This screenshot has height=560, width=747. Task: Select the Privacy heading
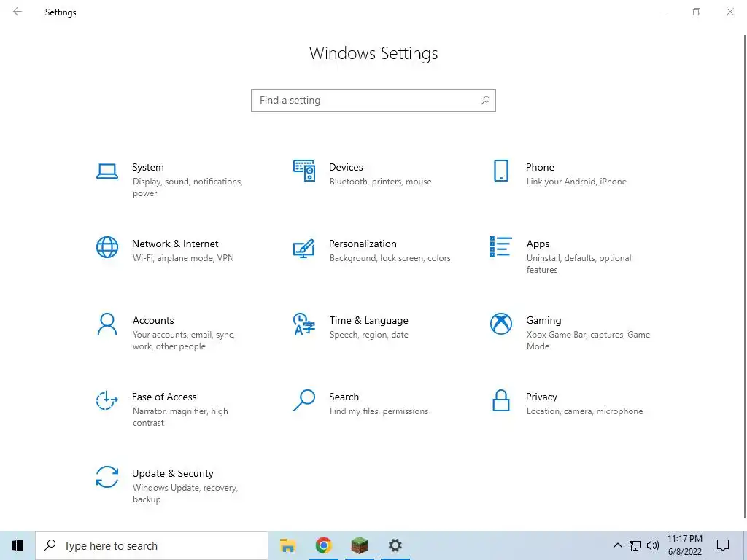point(541,397)
